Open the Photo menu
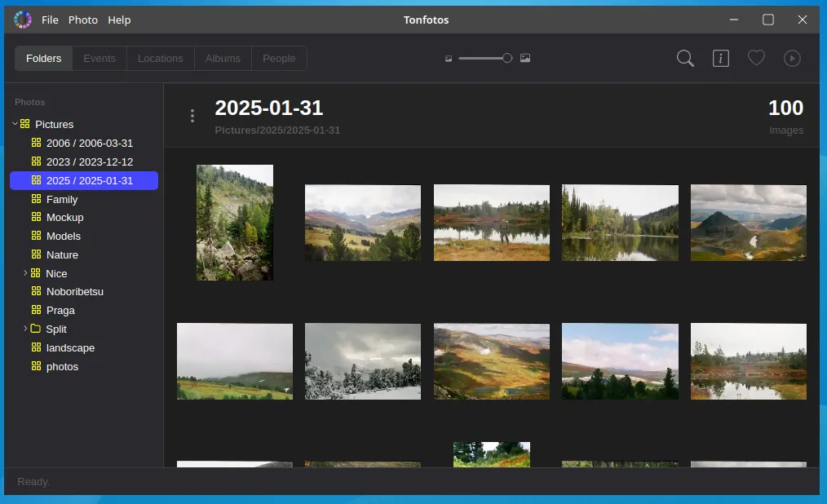The width and height of the screenshot is (827, 504). tap(82, 20)
